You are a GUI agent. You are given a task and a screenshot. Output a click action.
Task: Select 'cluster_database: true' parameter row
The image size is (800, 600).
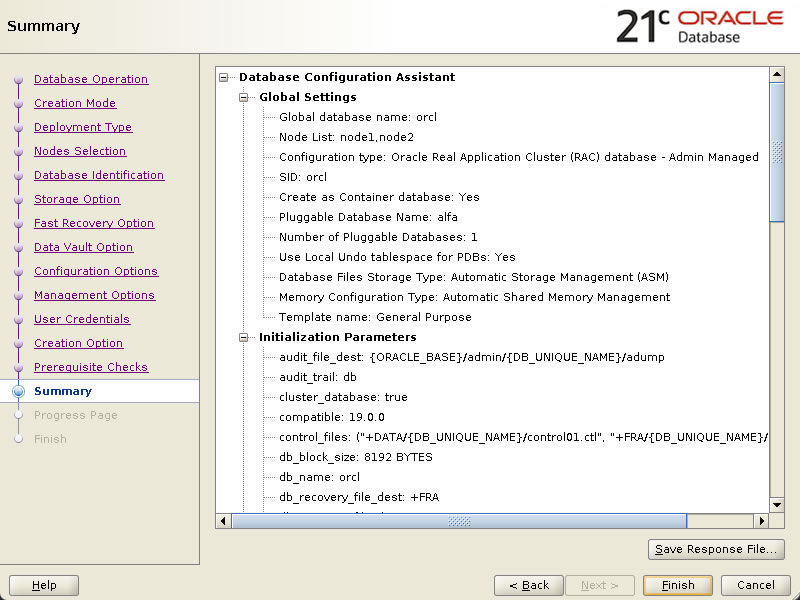point(343,397)
